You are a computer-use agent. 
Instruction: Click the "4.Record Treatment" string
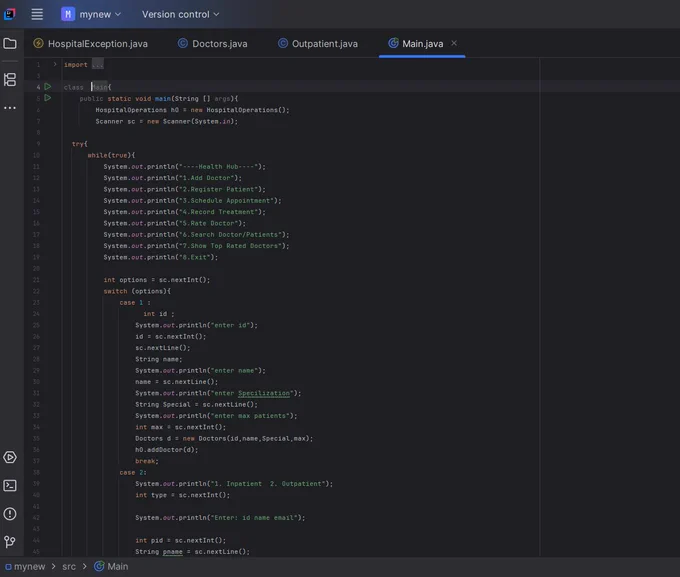tap(218, 212)
